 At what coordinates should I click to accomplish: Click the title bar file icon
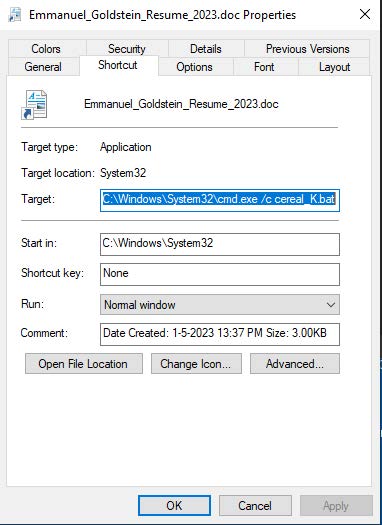(x=15, y=15)
